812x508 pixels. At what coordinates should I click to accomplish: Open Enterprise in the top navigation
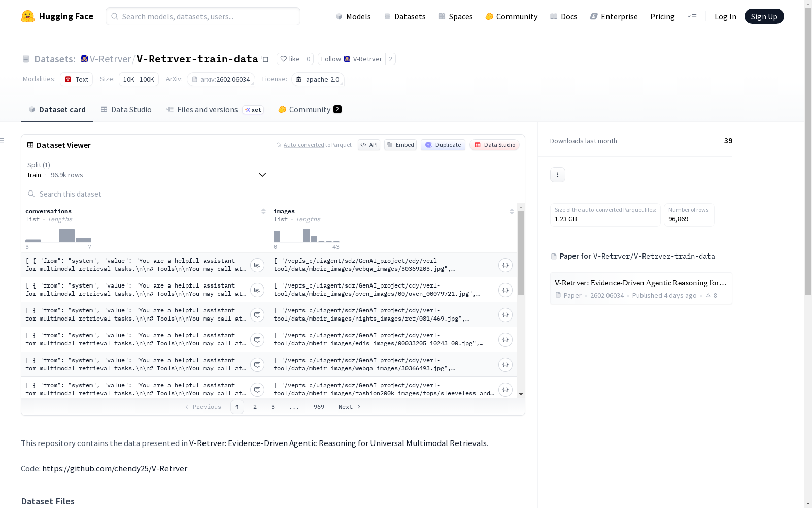614,16
